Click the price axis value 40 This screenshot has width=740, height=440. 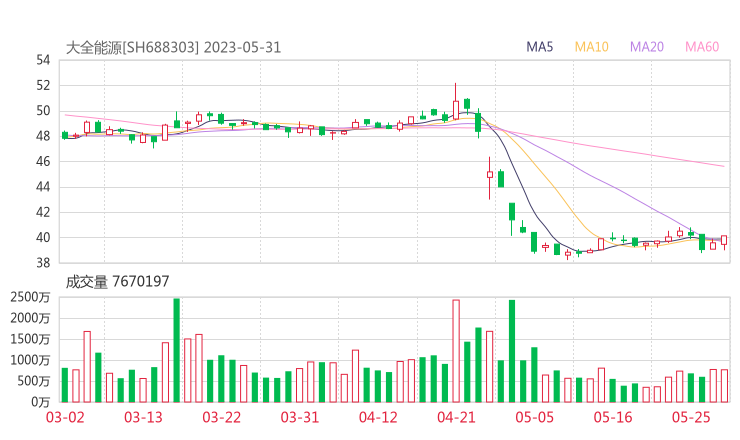(x=43, y=237)
